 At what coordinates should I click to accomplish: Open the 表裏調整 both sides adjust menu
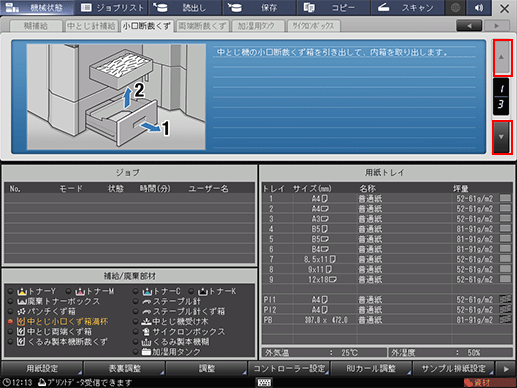(124, 368)
